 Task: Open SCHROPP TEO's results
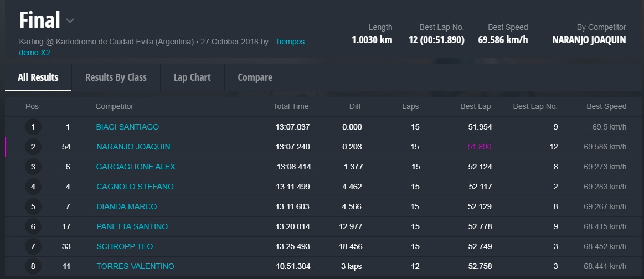click(x=125, y=246)
